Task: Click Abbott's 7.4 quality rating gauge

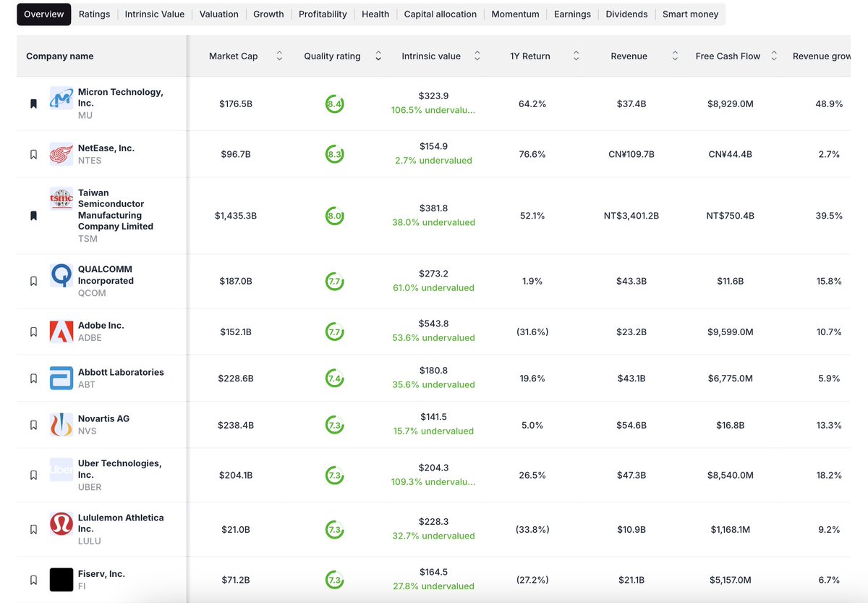Action: (334, 378)
